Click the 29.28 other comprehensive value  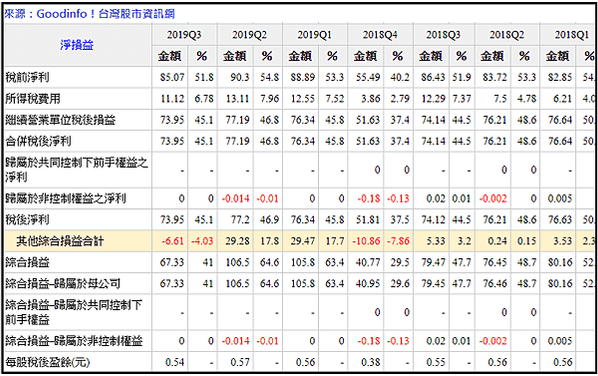237,241
